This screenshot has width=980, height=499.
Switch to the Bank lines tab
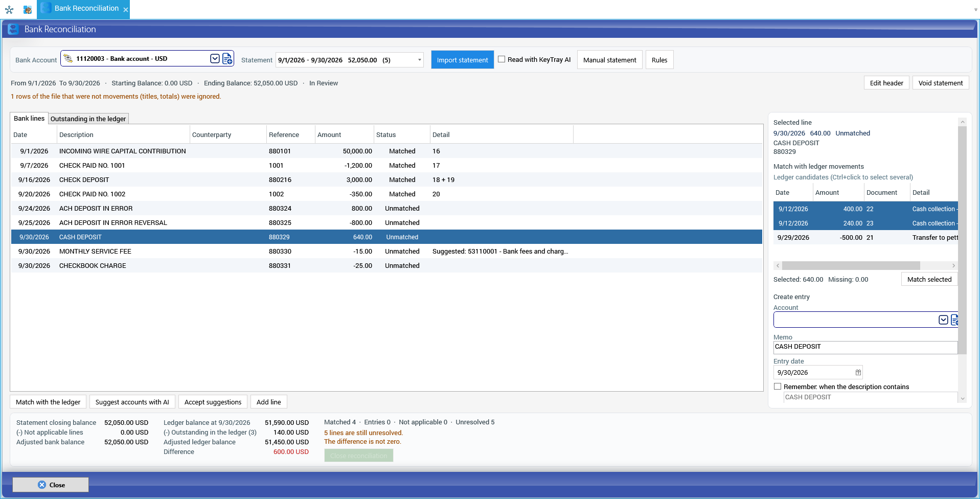[29, 119]
